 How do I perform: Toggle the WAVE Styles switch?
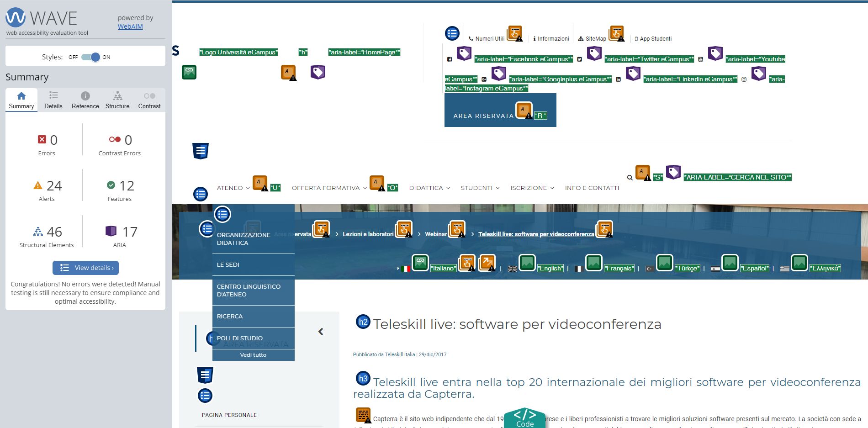pos(90,57)
